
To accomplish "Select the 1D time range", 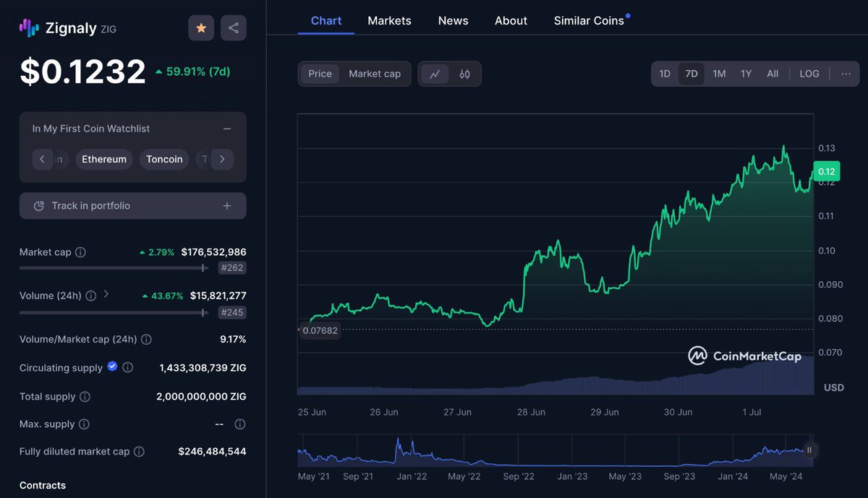I will point(665,74).
